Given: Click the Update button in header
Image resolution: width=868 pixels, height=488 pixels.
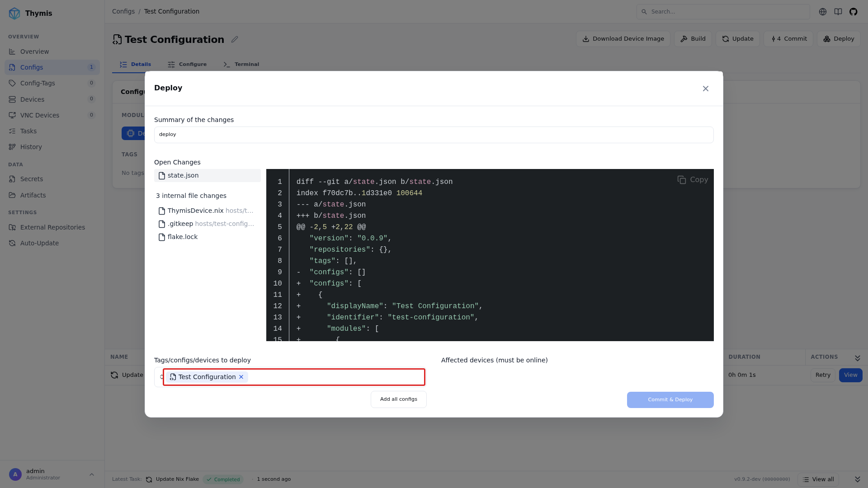Looking at the screenshot, I should coord(738,39).
